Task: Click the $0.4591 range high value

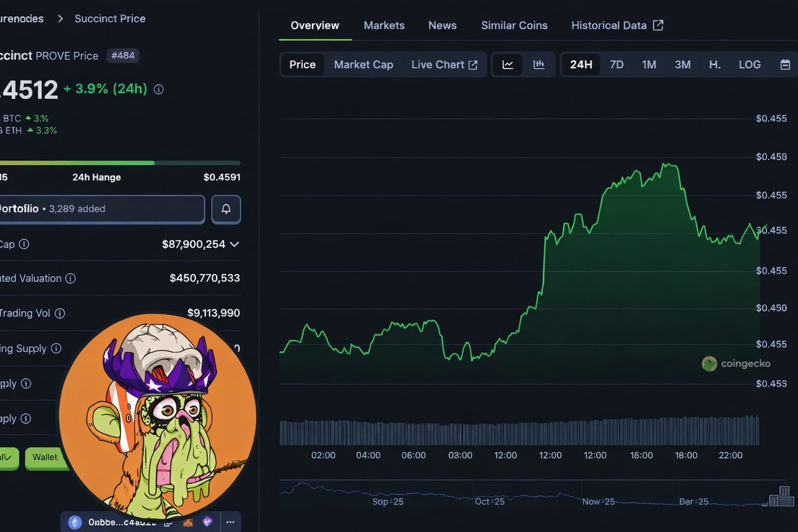Action: pos(222,178)
